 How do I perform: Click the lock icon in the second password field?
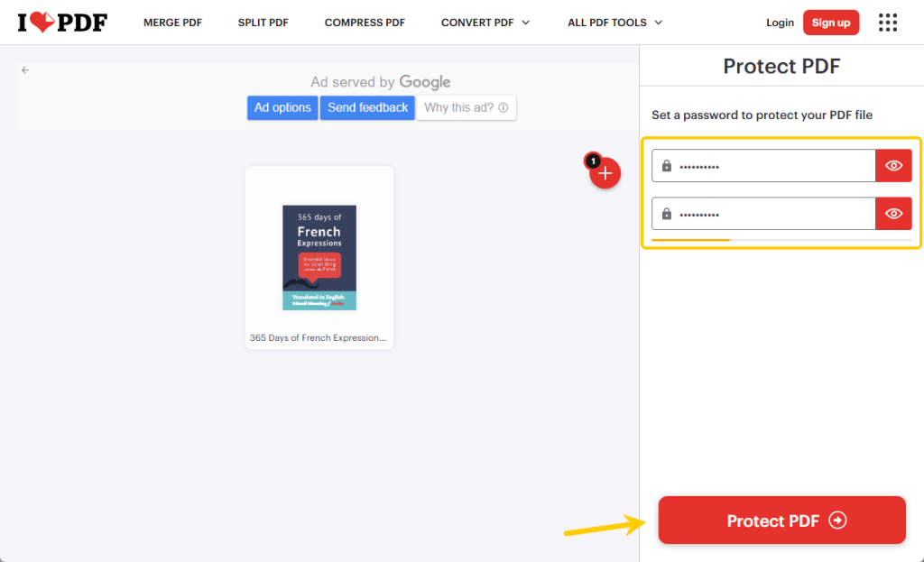point(665,213)
